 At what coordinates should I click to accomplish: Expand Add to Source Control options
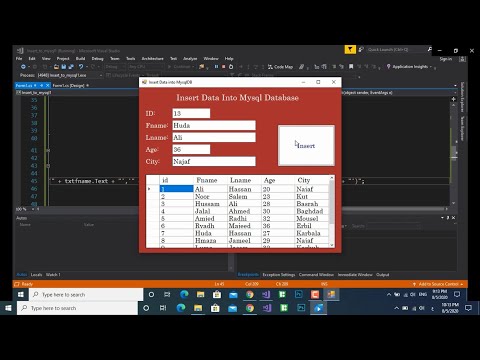tap(438, 284)
